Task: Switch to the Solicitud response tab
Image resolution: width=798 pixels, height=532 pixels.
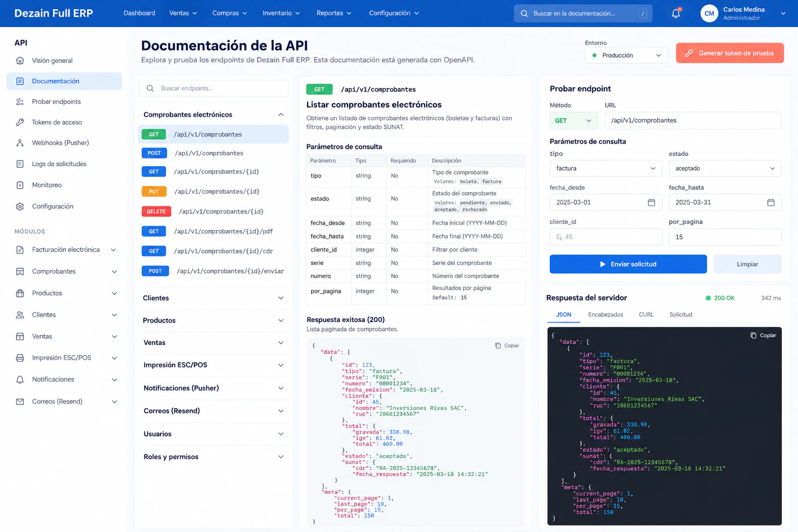Action: point(681,315)
